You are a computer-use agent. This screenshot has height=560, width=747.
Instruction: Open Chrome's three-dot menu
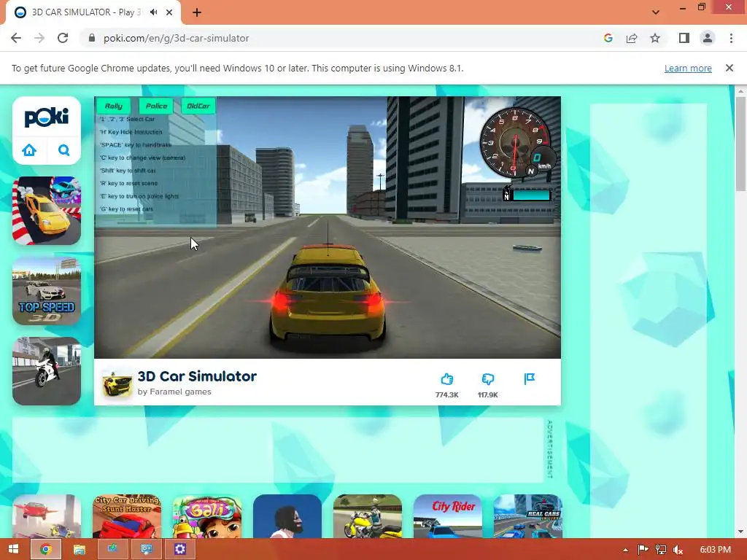click(x=731, y=38)
